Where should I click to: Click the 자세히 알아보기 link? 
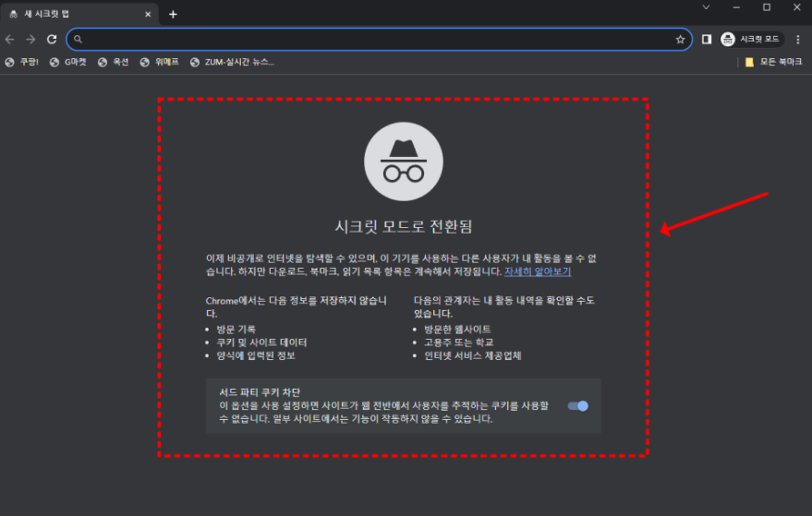538,271
